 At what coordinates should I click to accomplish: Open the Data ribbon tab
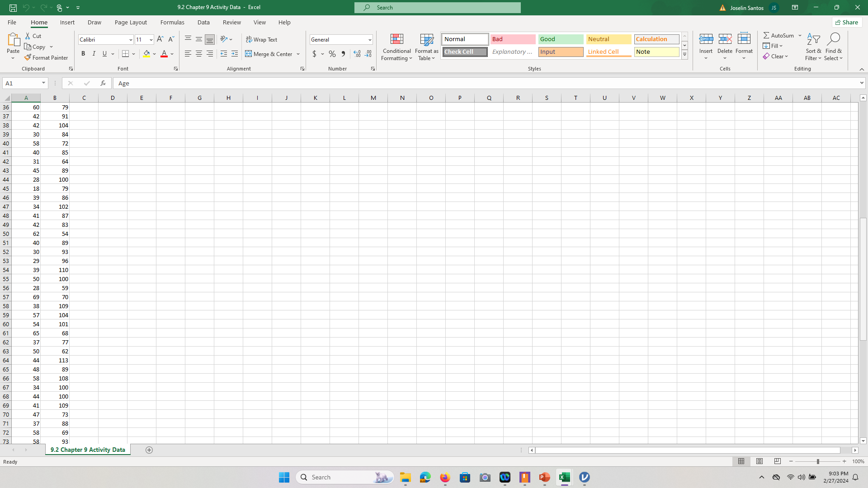(203, 22)
